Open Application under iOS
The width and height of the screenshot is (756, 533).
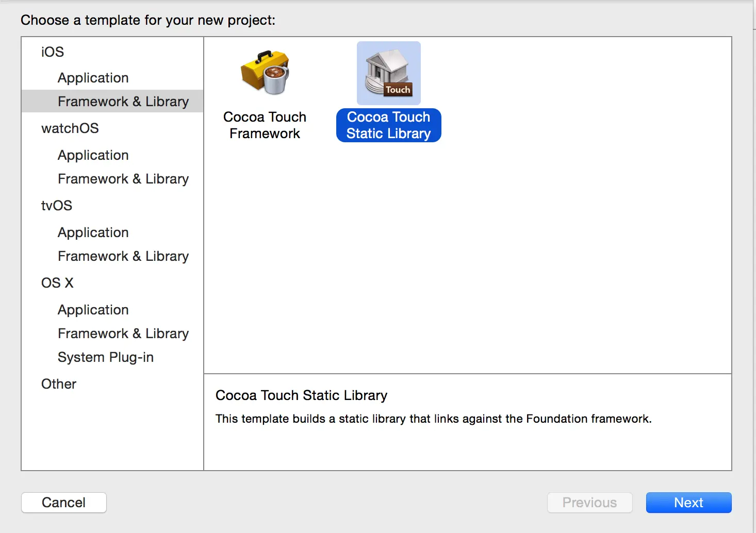click(93, 78)
